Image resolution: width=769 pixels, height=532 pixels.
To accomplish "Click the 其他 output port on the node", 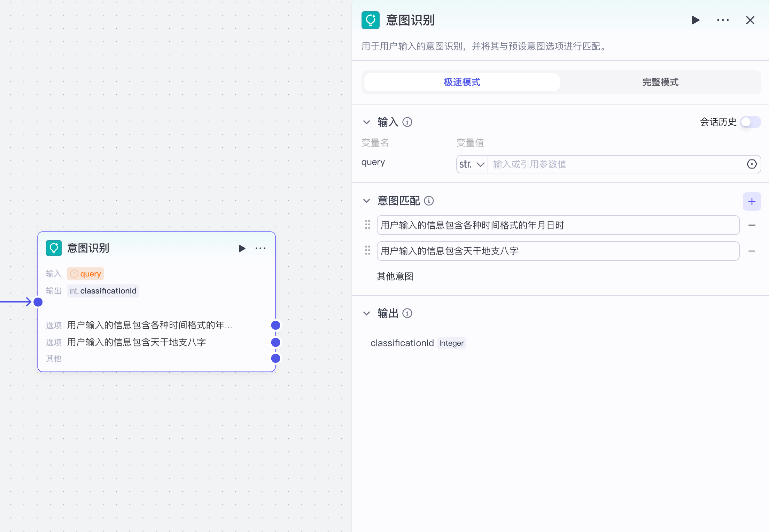I will (x=275, y=358).
